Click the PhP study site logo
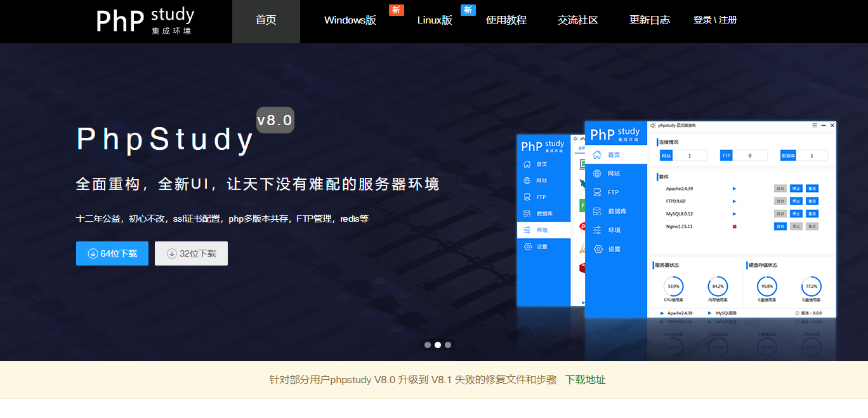Screen dimensions: 868x418 click(145, 20)
